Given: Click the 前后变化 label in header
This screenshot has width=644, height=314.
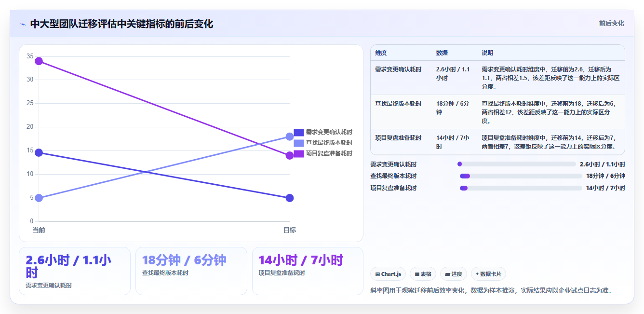Looking at the screenshot, I should tap(611, 23).
